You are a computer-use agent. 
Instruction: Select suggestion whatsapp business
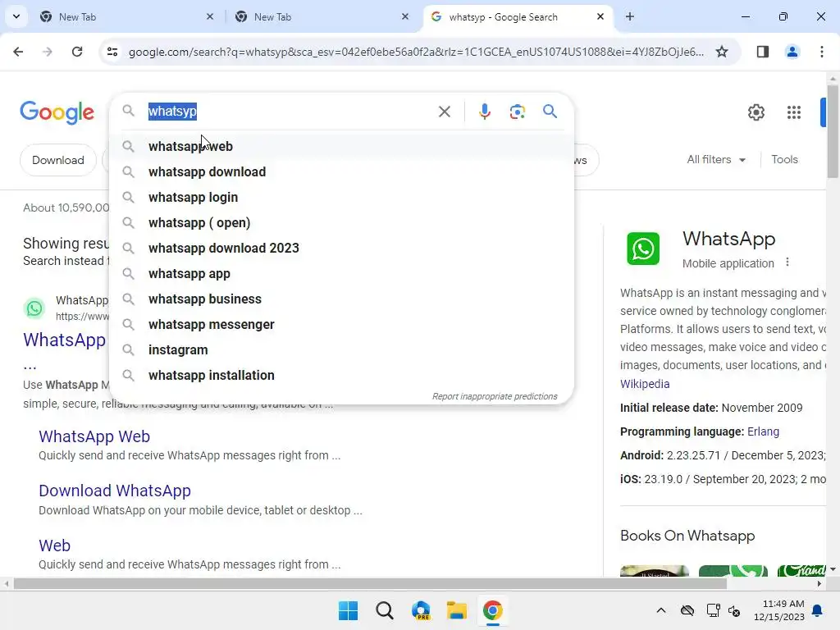coord(341,299)
